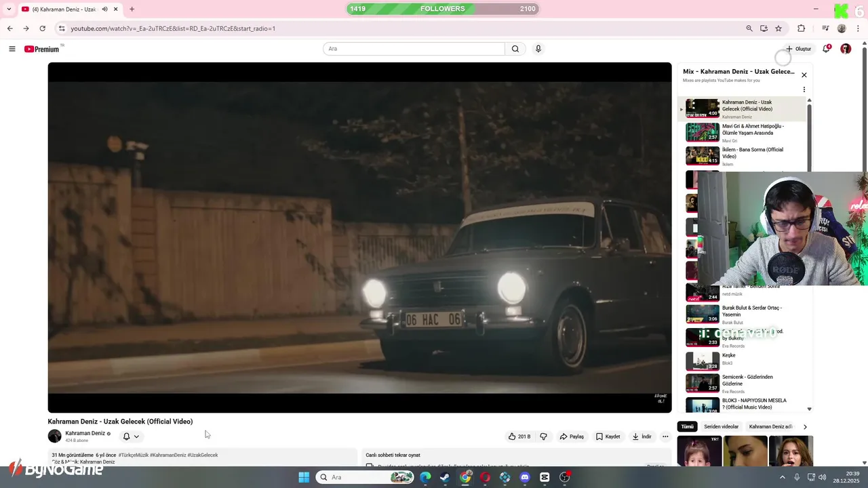The image size is (868, 488).
Task: Toggle notification bell for Kahraman Deniz channel
Action: (x=131, y=436)
